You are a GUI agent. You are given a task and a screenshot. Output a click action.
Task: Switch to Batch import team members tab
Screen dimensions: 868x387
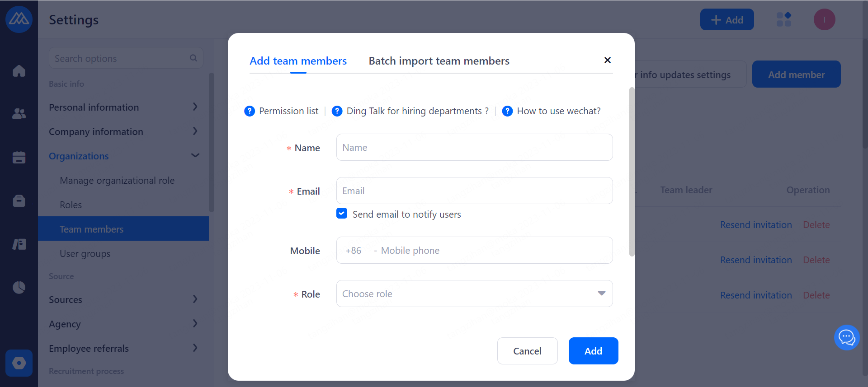439,61
